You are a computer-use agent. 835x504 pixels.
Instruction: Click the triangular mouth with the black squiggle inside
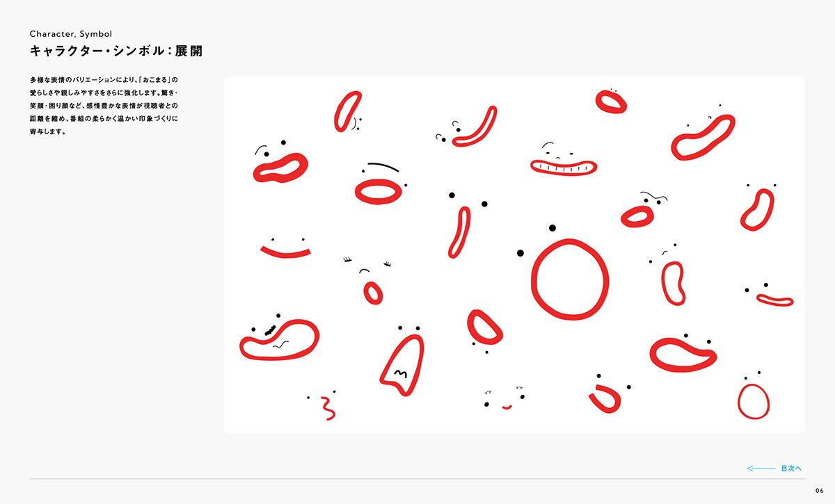coord(404,361)
